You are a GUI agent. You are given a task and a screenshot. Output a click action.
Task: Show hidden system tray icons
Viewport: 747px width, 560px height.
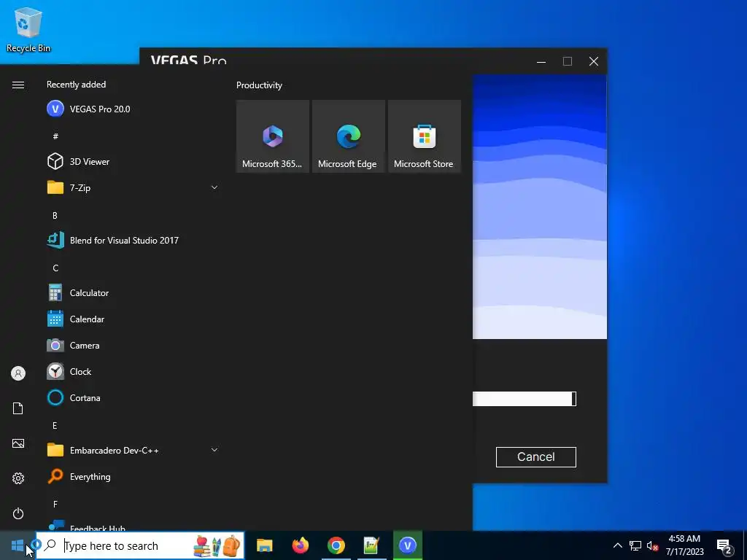click(617, 545)
